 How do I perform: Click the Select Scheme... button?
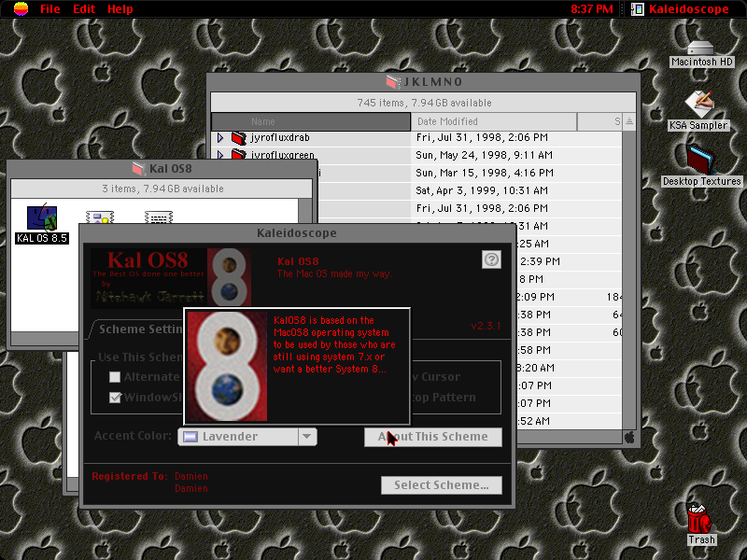tap(441, 484)
